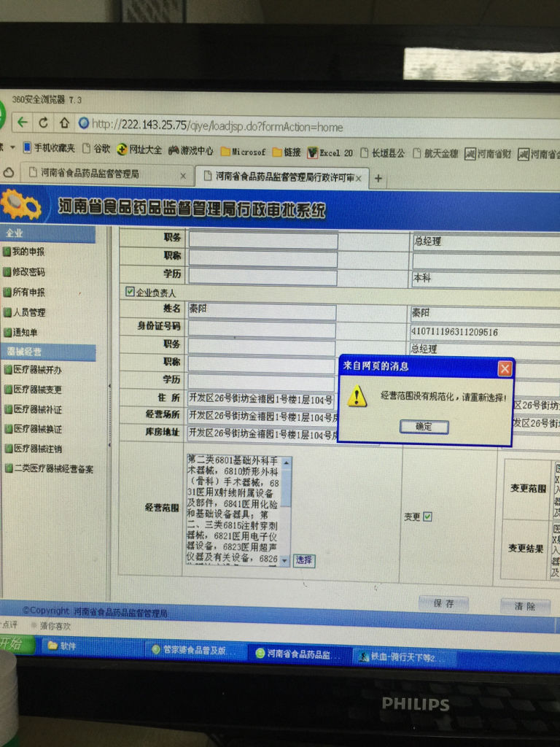The image size is (560, 747).
Task: Collapse the 器械经营 sidebar section header
Action: tap(48, 352)
